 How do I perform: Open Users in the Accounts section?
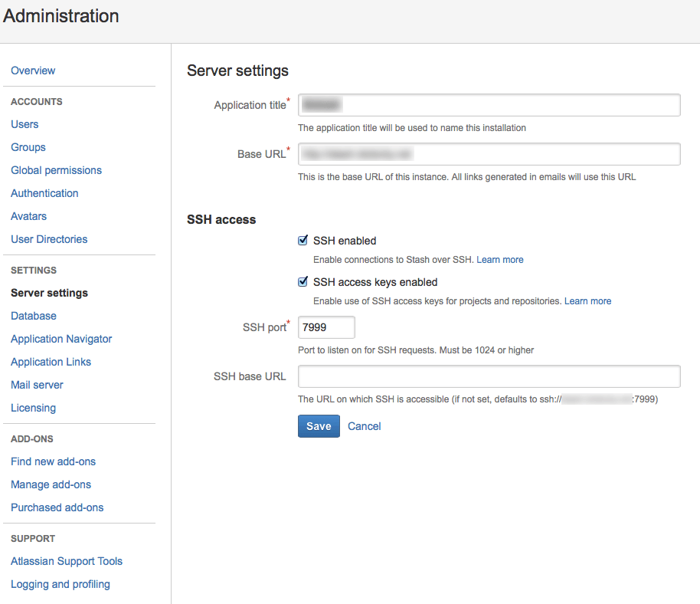click(25, 124)
